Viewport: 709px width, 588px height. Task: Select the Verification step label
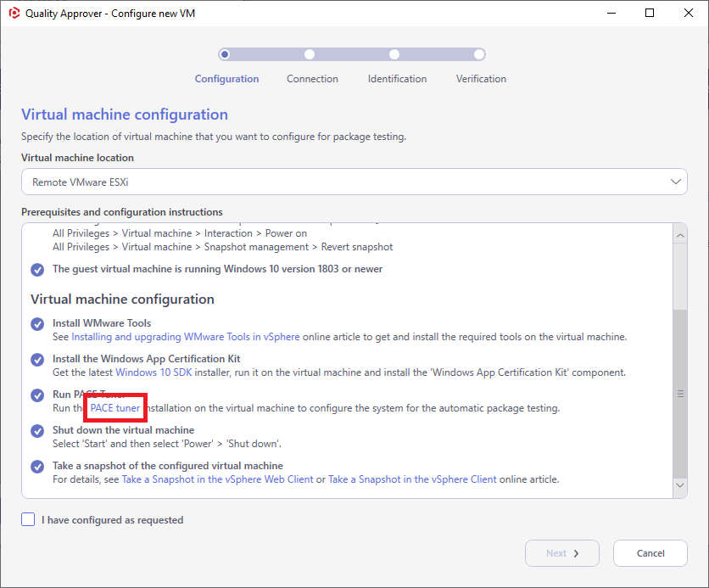481,79
